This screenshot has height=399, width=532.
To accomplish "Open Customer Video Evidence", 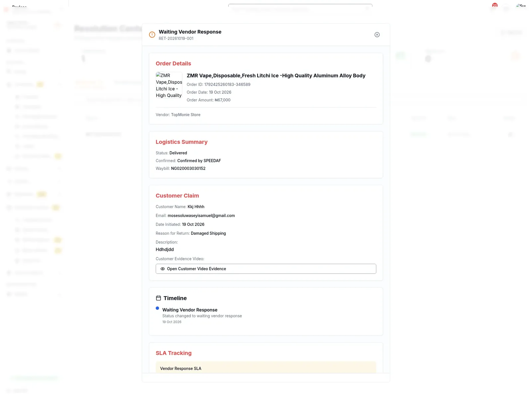I will [266, 269].
